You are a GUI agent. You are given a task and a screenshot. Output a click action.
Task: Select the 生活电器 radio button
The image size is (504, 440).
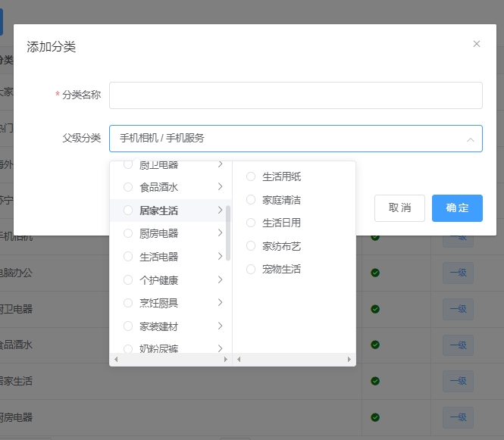pos(128,256)
